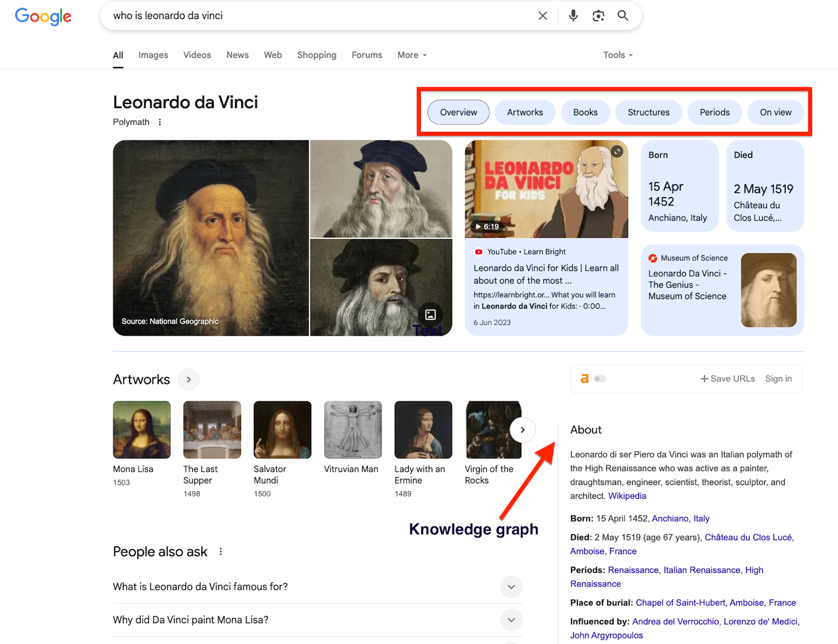Open the Tools dropdown
This screenshot has width=838, height=644.
618,55
